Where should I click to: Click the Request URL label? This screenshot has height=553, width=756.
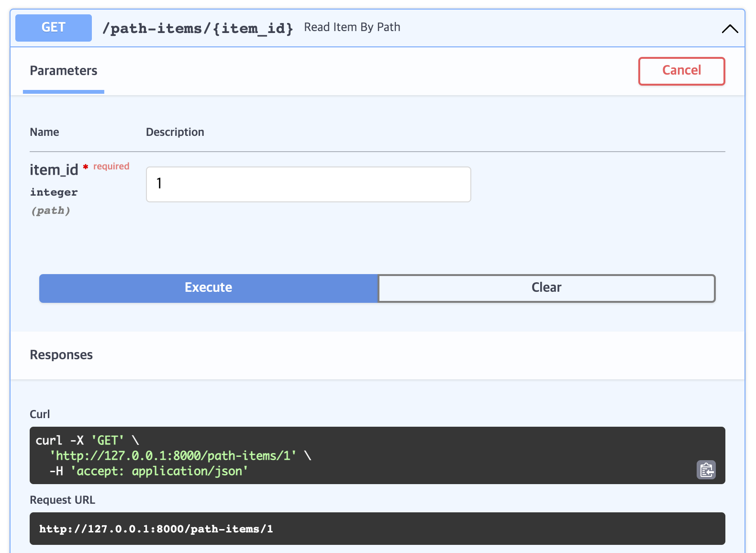(x=63, y=500)
